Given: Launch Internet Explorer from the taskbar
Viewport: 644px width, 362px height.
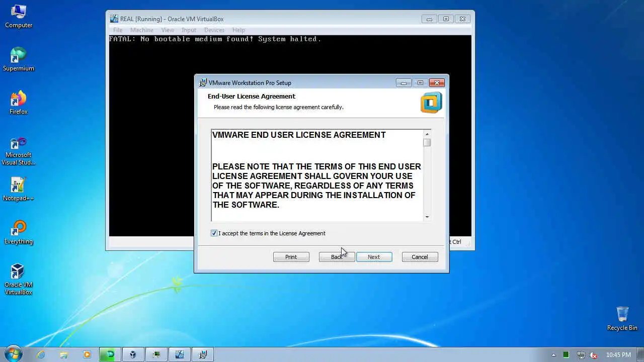Looking at the screenshot, I should 41,354.
